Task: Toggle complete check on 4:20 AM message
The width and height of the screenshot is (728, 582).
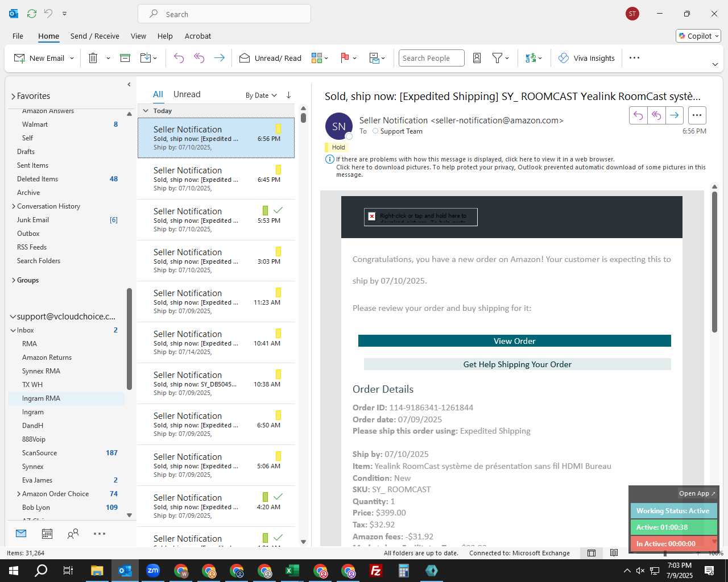Action: pos(278,497)
